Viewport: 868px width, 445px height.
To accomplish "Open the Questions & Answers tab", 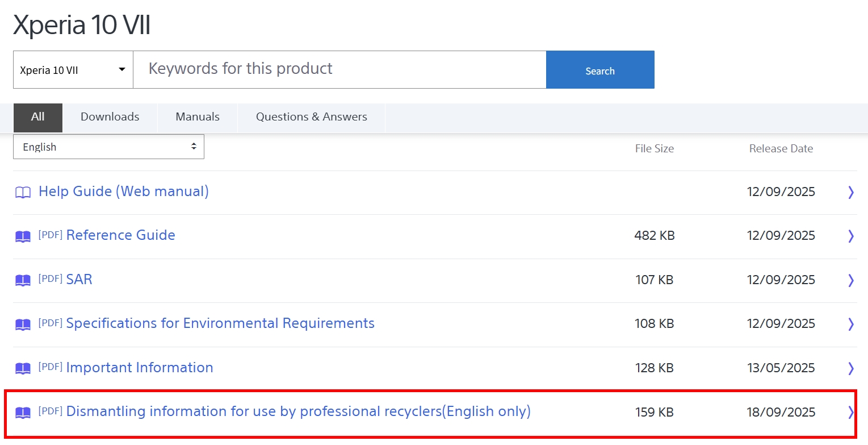I will [311, 117].
